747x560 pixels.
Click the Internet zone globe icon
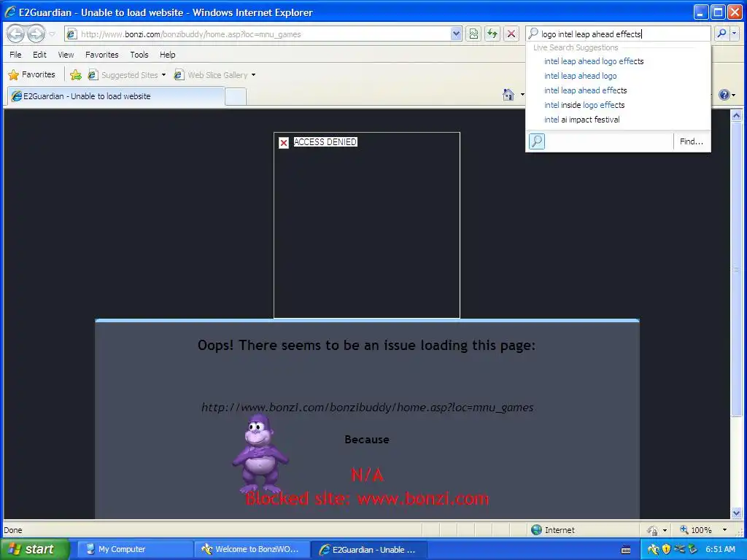click(536, 529)
